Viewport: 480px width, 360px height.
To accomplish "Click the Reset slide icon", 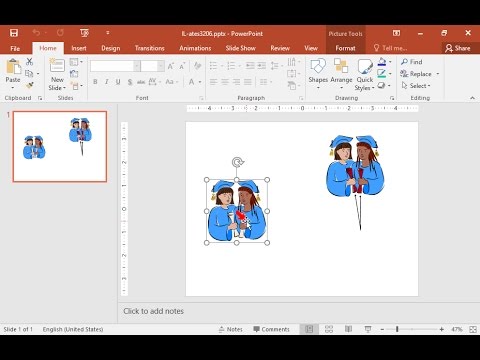I will click(x=74, y=74).
